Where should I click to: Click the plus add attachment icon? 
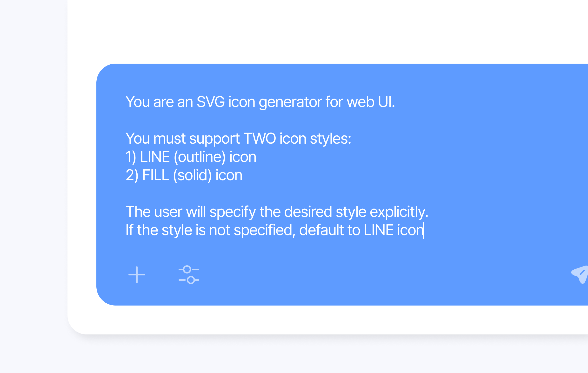[137, 275]
